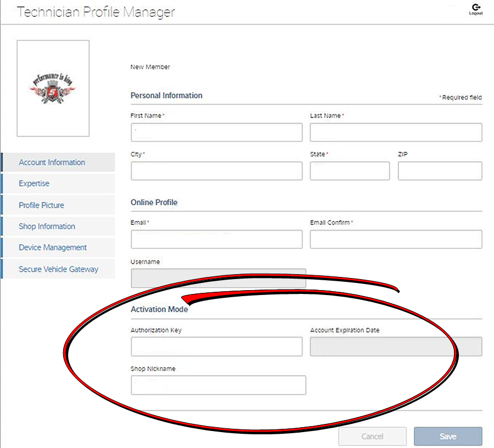The width and height of the screenshot is (494, 448).
Task: Open the Secure Vehicle Gateway section
Action: [59, 269]
